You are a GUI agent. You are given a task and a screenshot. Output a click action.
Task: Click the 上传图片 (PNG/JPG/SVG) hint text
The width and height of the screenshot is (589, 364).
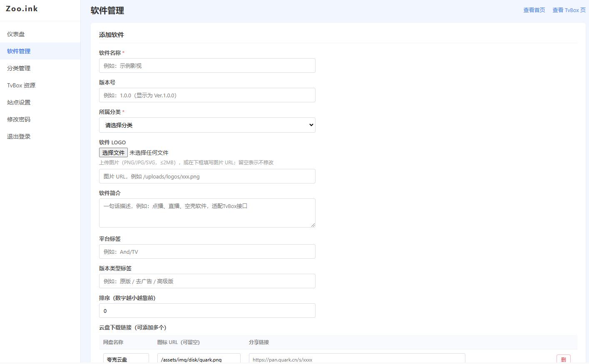pos(186,163)
